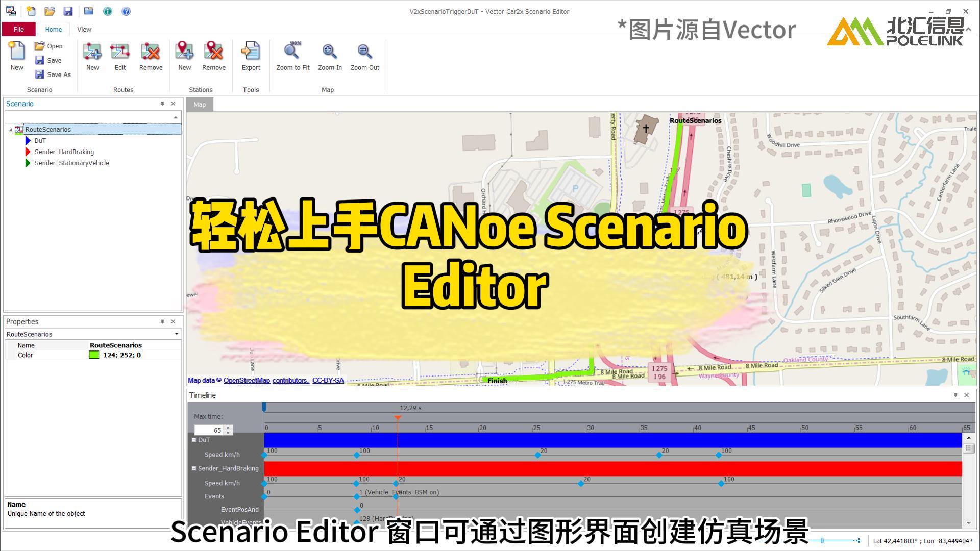Remove station using Stations Remove
Screen dimensions: 980x551
(213, 56)
